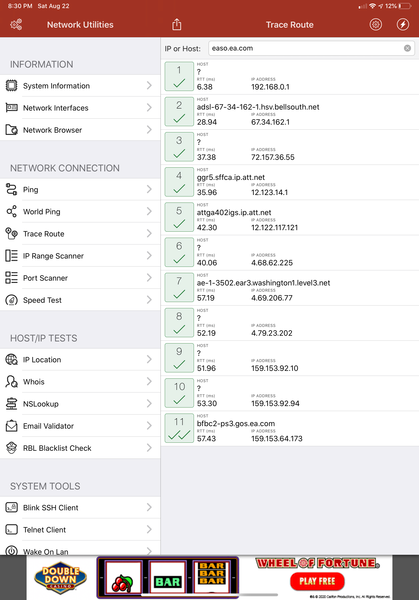Tap the lightning bolt start icon
The width and height of the screenshot is (419, 600).
403,24
